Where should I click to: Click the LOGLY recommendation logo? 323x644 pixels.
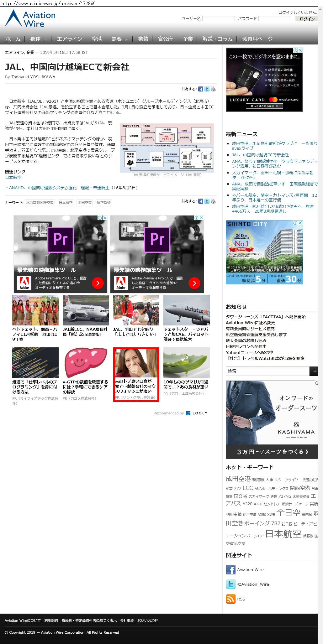coord(197,413)
